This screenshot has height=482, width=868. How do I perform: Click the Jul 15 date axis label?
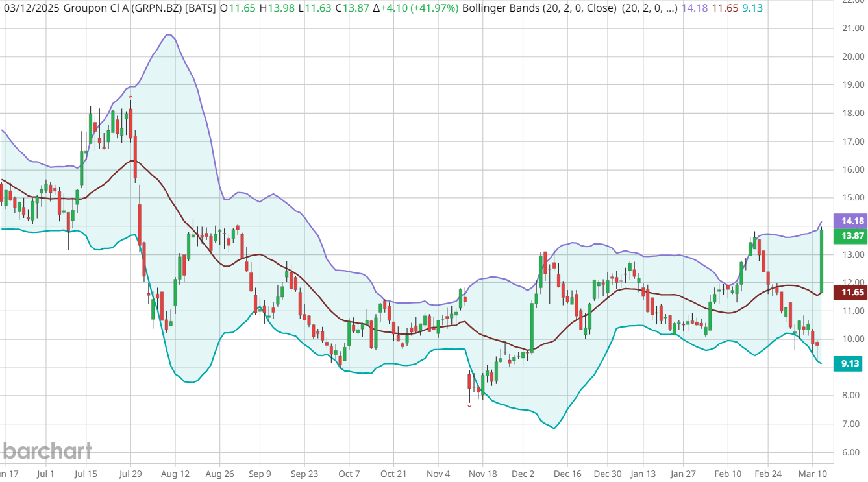tap(86, 474)
